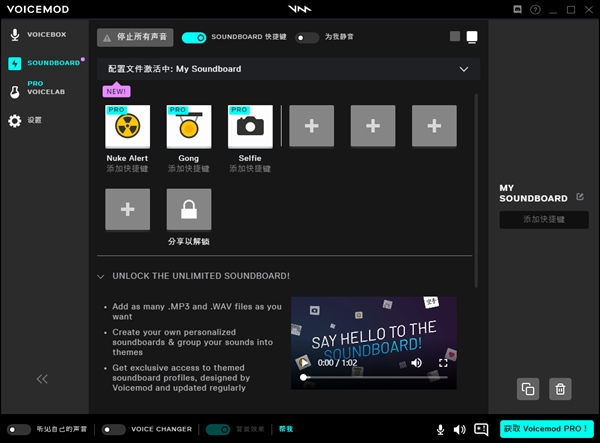This screenshot has width=600, height=443.
Task: Collapse the left sidebar with double arrows
Action: click(43, 379)
